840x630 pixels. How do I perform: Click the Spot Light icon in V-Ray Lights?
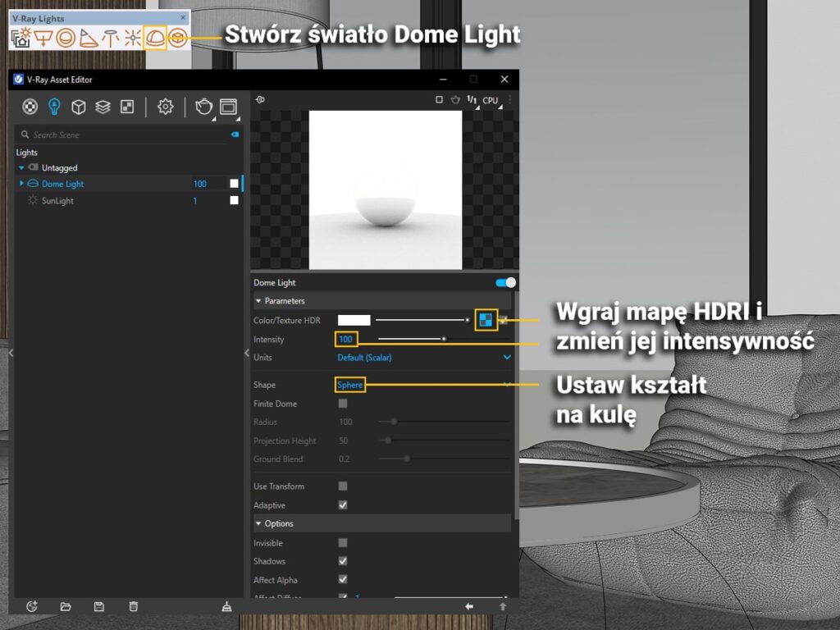88,37
